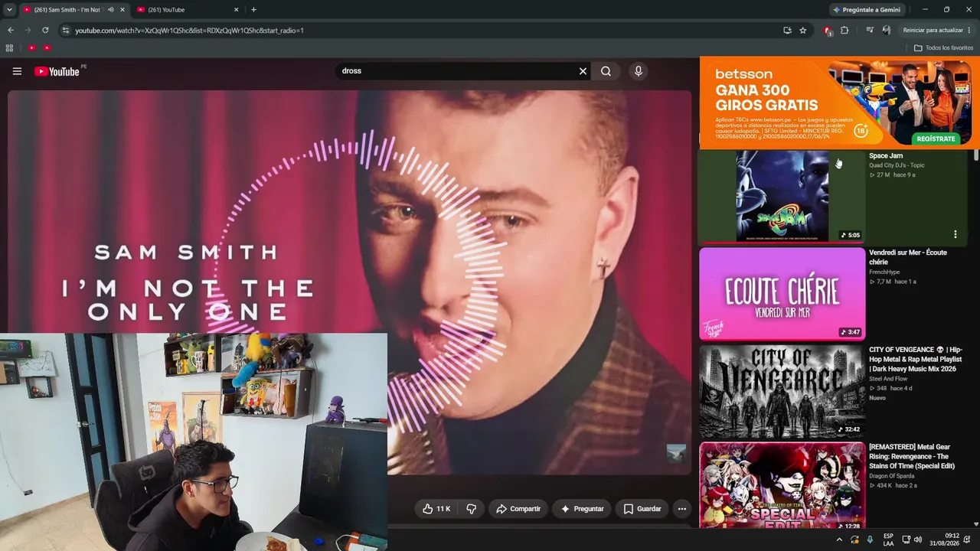Start voice search with the microphone

pyautogui.click(x=639, y=71)
